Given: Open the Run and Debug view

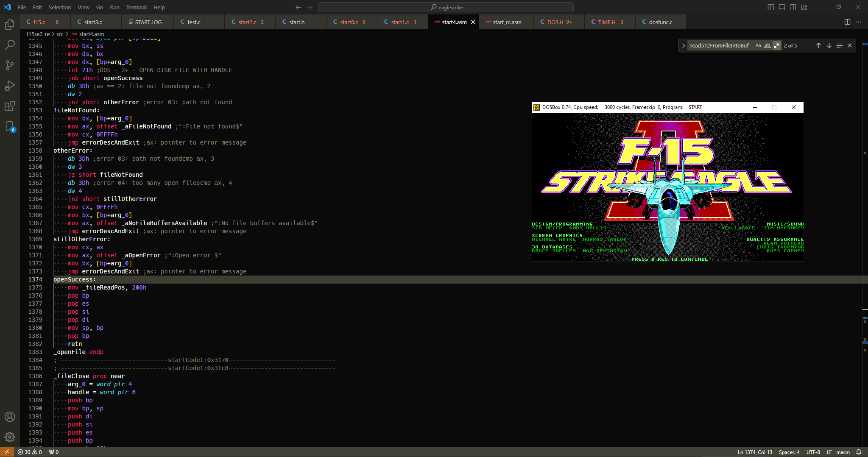Looking at the screenshot, I should click(x=10, y=86).
